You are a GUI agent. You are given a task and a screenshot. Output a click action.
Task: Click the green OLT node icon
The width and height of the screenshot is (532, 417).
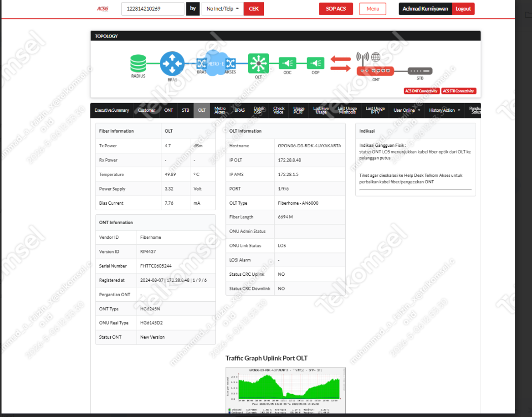(258, 63)
